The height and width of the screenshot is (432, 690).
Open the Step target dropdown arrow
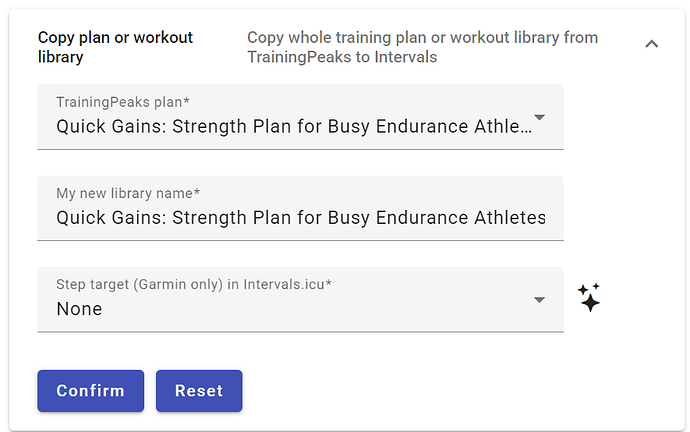(x=539, y=300)
